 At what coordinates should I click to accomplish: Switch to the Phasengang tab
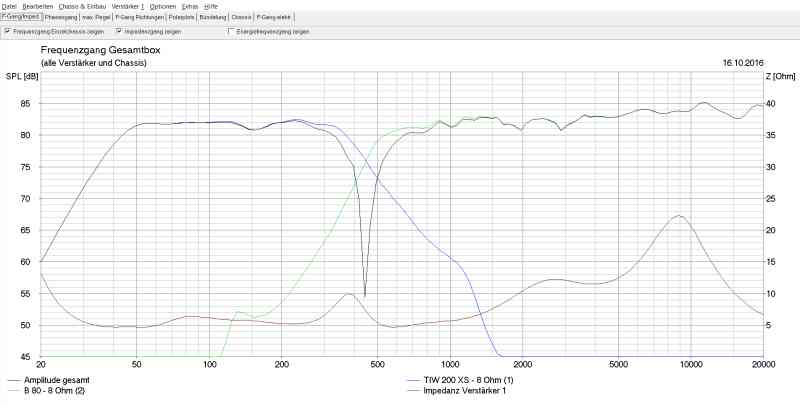pos(61,17)
